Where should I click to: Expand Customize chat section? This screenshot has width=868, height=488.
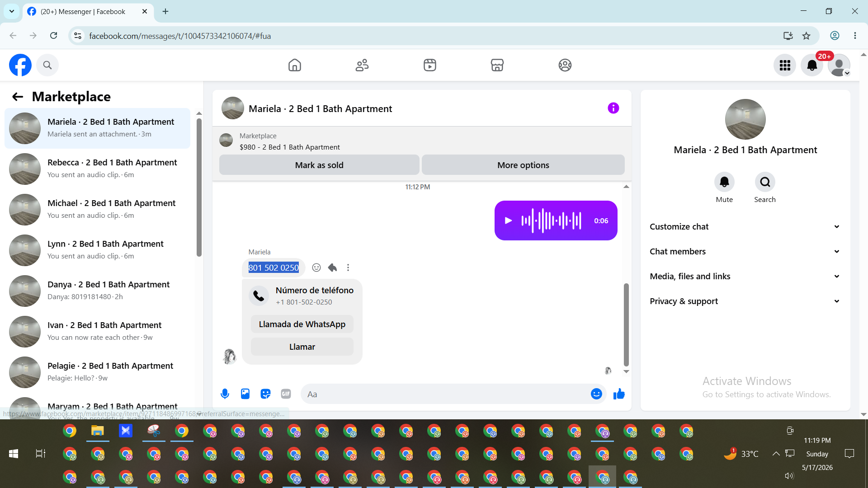pos(745,227)
